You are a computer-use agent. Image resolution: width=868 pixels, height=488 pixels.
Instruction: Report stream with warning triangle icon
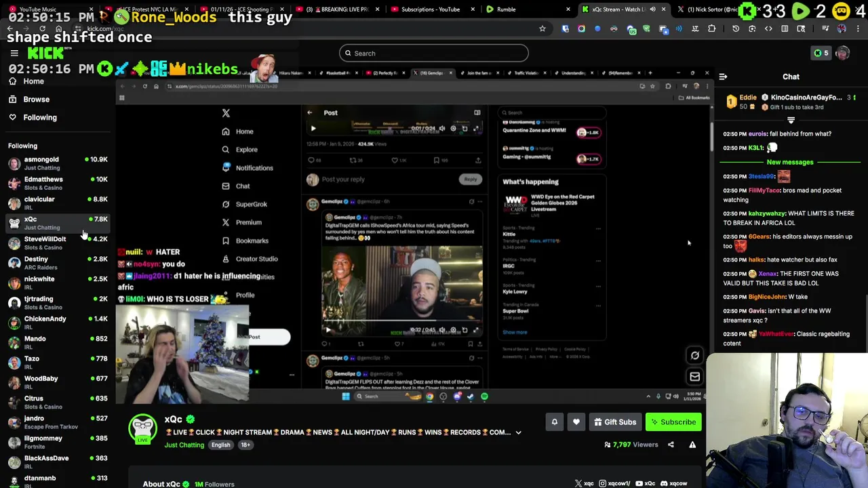692,445
